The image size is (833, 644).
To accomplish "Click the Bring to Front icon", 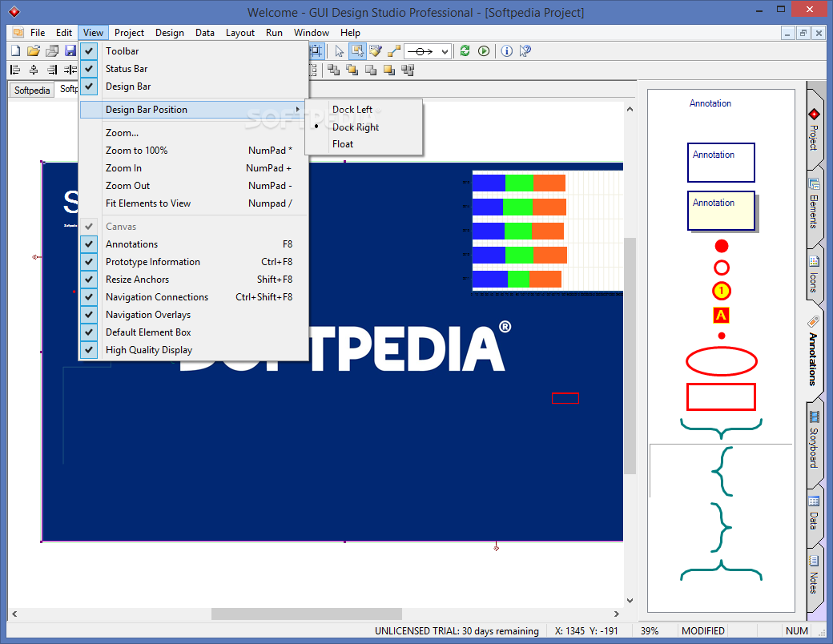I will (334, 70).
